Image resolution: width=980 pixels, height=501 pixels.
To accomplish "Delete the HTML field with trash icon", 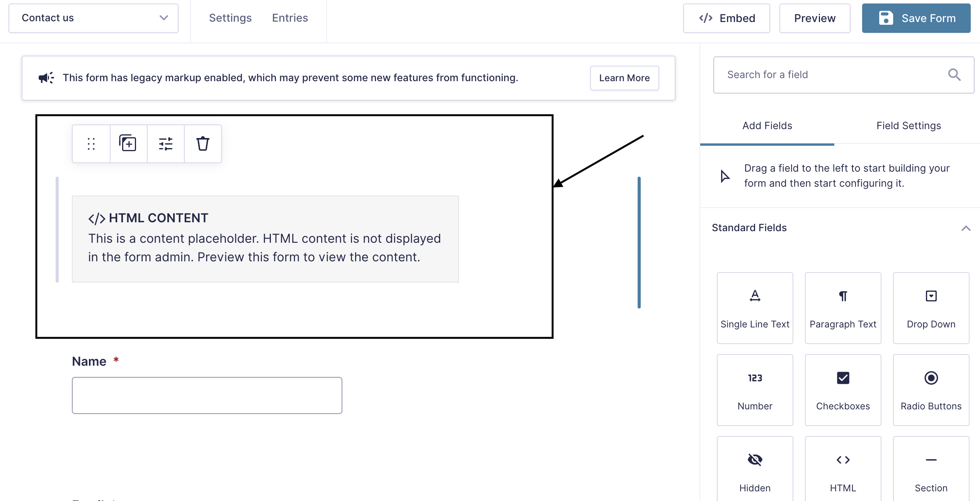I will pyautogui.click(x=202, y=144).
